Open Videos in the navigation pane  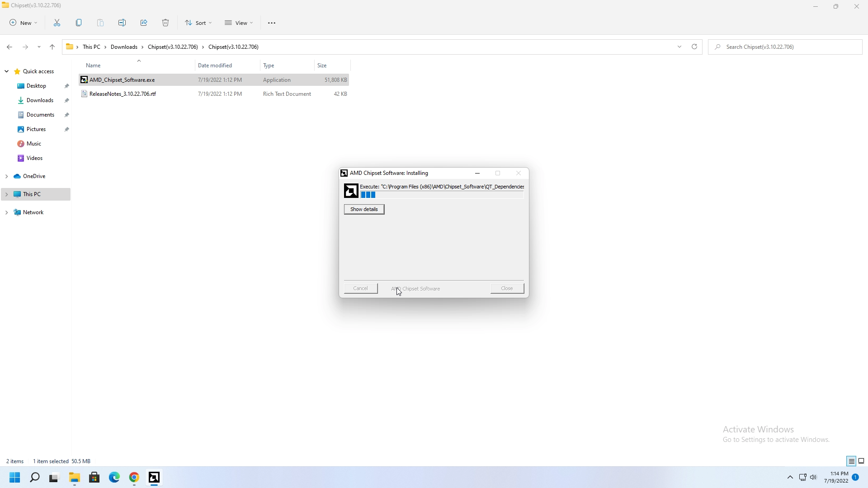[34, 158]
